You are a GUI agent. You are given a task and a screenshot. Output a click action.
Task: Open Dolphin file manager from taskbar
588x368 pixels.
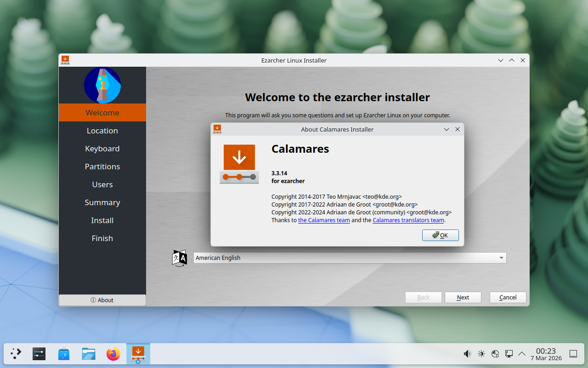[x=89, y=354]
